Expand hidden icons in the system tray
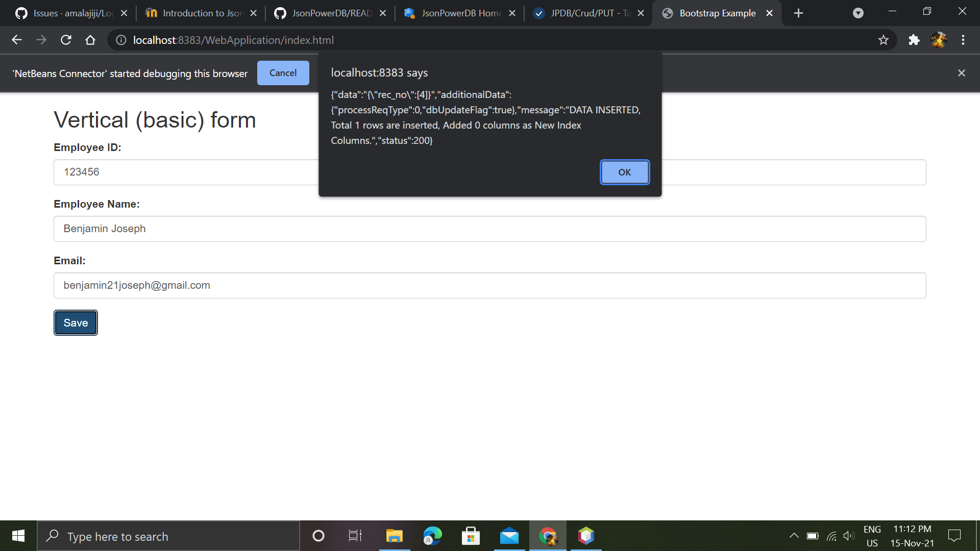Viewport: 980px width, 551px height. (x=794, y=536)
